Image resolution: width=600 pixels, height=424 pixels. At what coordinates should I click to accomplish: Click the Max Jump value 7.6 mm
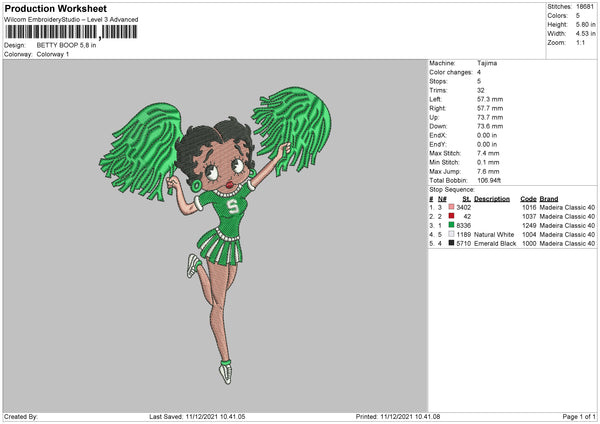click(488, 171)
